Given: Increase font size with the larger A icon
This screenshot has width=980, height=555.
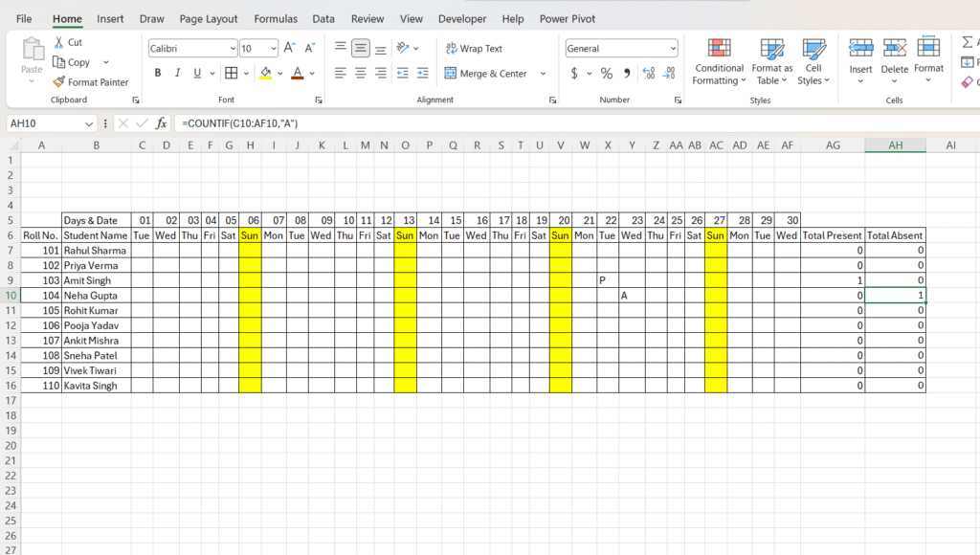Looking at the screenshot, I should coord(289,48).
